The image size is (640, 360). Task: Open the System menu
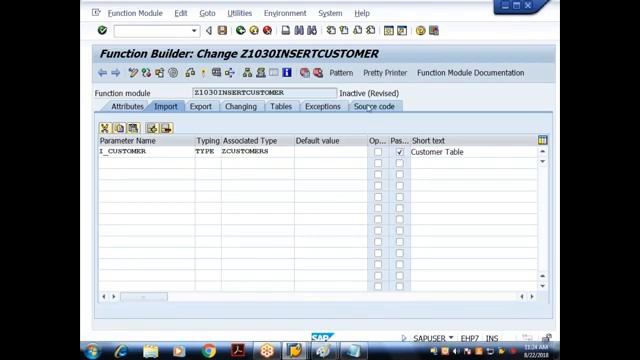[330, 13]
